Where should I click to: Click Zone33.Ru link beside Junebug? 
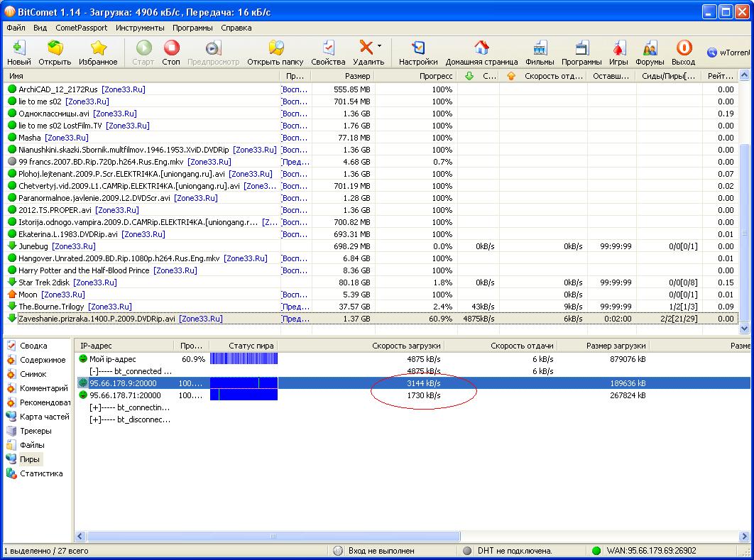point(74,246)
